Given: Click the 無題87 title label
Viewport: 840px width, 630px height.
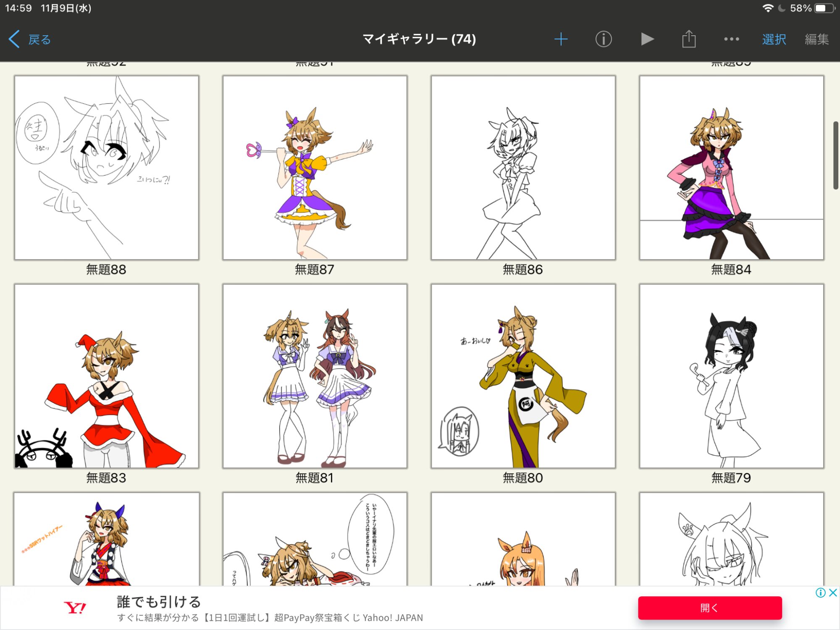Looking at the screenshot, I should 315,270.
